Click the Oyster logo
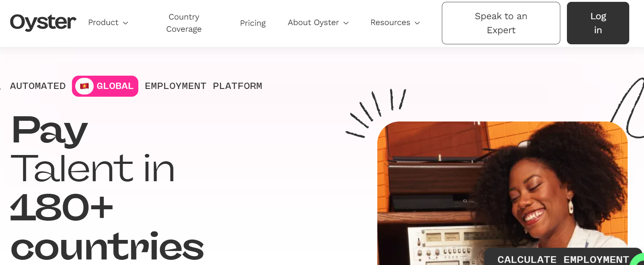 pyautogui.click(x=43, y=23)
